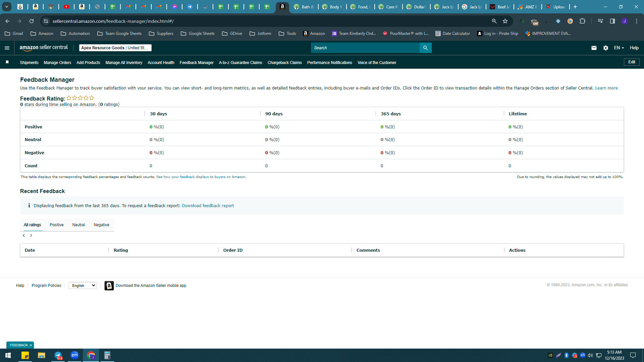Screen dimensions: 644x362
Task: Open Chargeback Claims in nav bar
Action: coord(285,63)
